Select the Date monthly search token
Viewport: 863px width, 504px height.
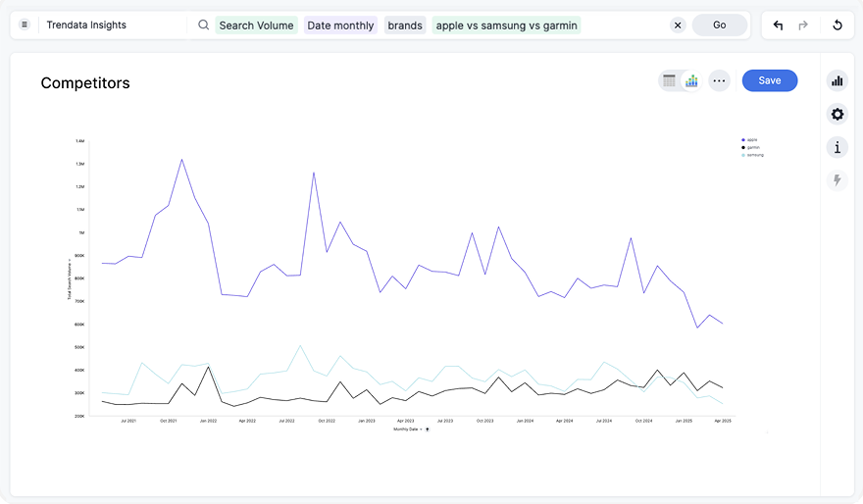click(x=340, y=25)
